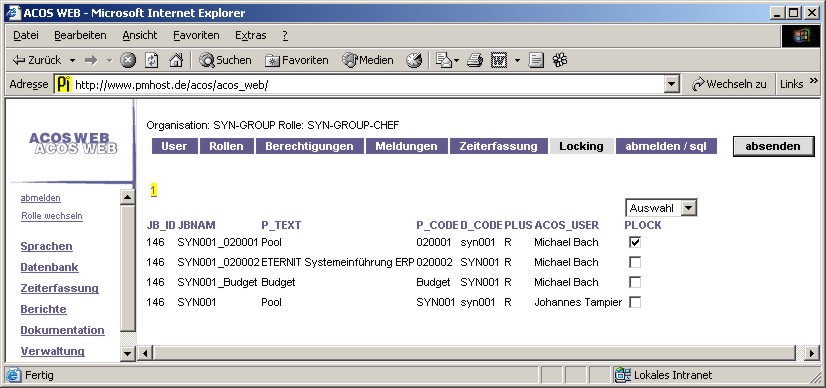Click the History icon in toolbar
Image resolution: width=826 pixels, height=388 pixels.
pyautogui.click(x=414, y=61)
